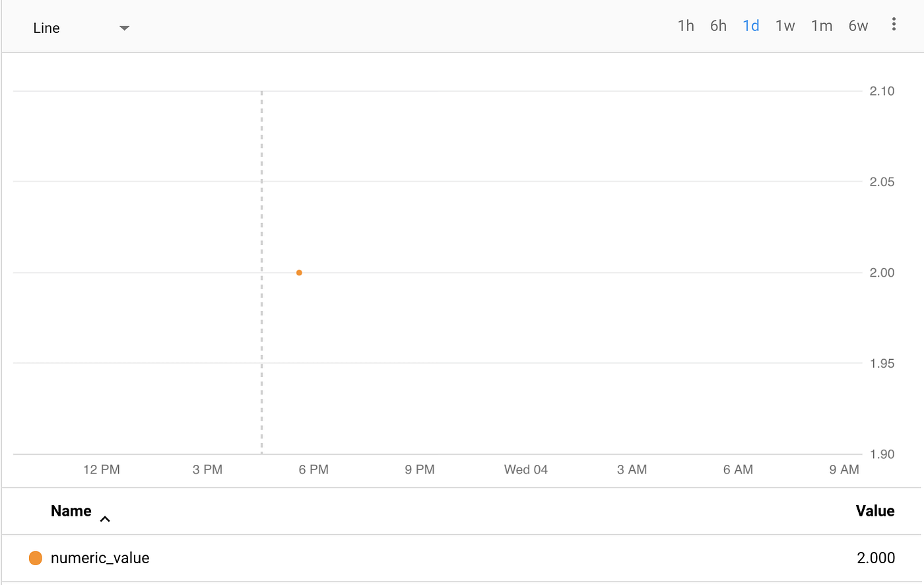Click the orange numeric_value legend dot

pyautogui.click(x=35, y=558)
